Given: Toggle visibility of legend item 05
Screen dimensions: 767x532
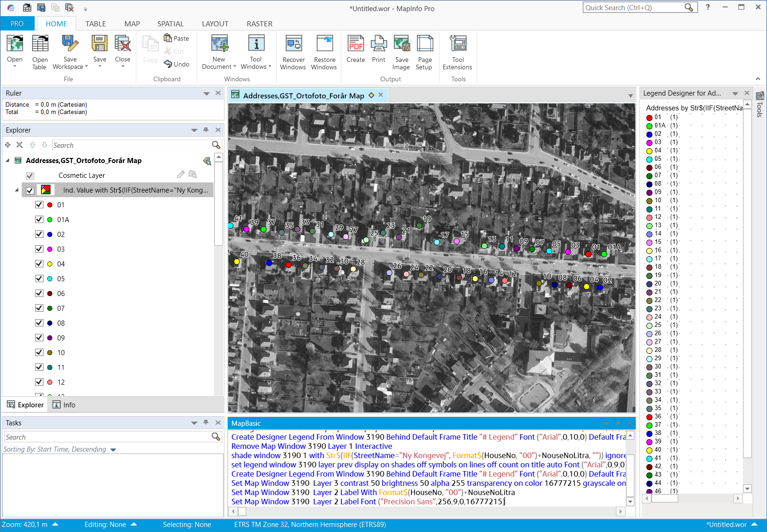Looking at the screenshot, I should pyautogui.click(x=39, y=278).
